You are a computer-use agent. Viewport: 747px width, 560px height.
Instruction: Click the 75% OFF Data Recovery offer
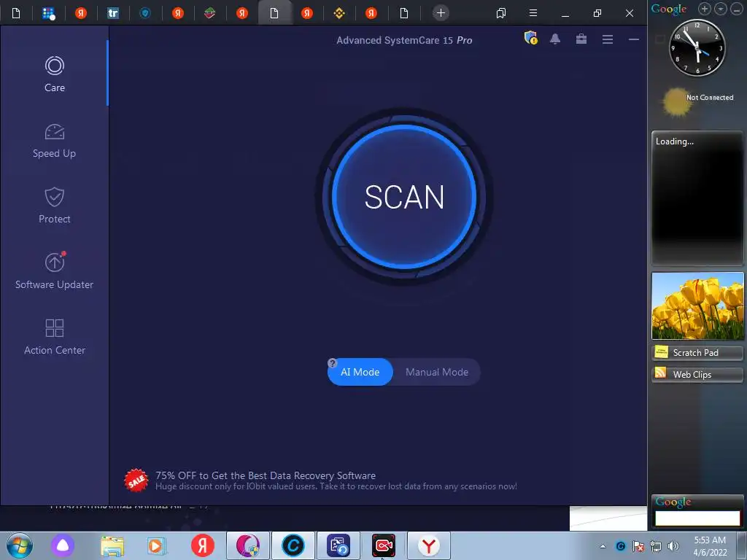[x=336, y=481]
